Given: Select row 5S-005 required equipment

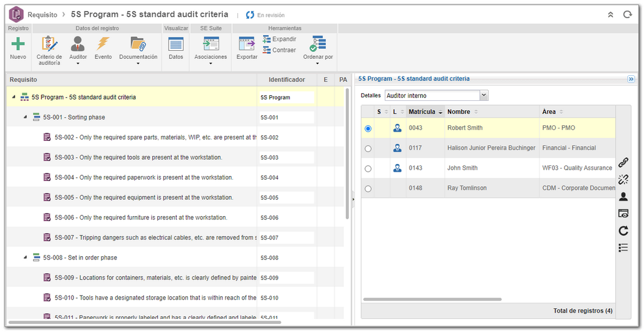Looking at the screenshot, I should 175,197.
